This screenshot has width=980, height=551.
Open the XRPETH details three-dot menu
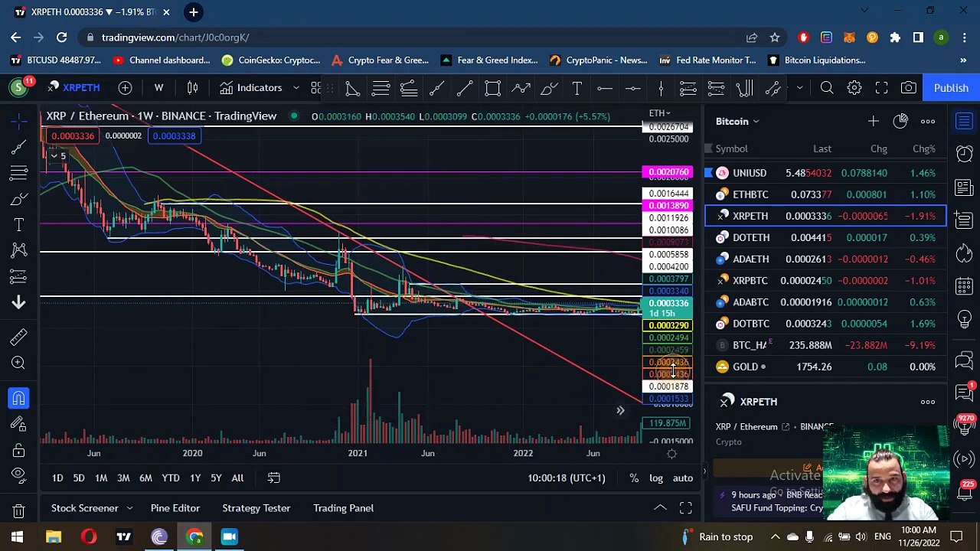tap(928, 402)
